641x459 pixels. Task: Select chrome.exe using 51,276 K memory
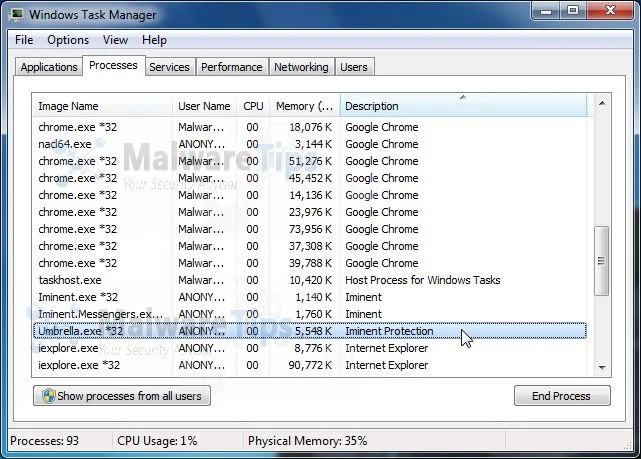point(310,161)
